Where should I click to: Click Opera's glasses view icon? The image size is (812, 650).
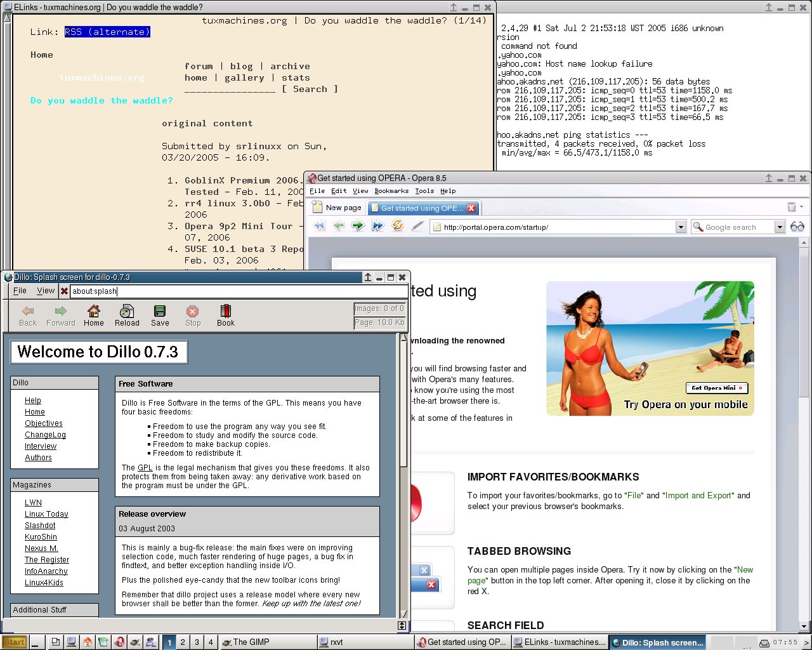pyautogui.click(x=797, y=227)
